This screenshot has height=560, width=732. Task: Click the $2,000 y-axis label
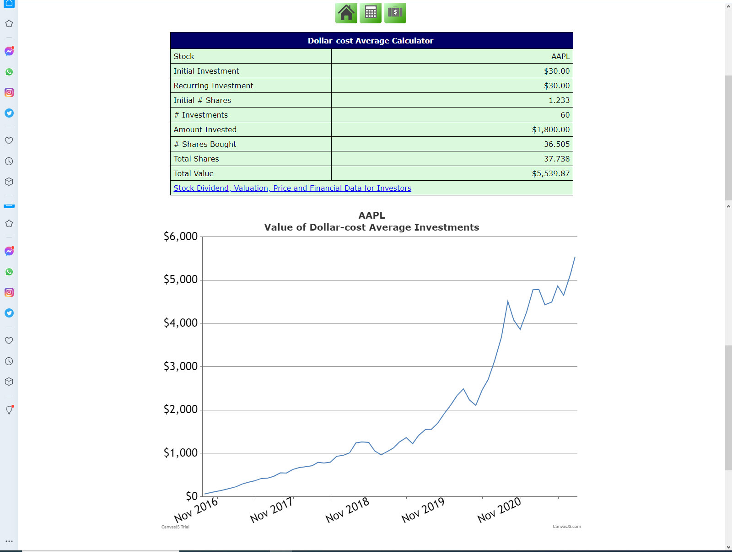181,409
